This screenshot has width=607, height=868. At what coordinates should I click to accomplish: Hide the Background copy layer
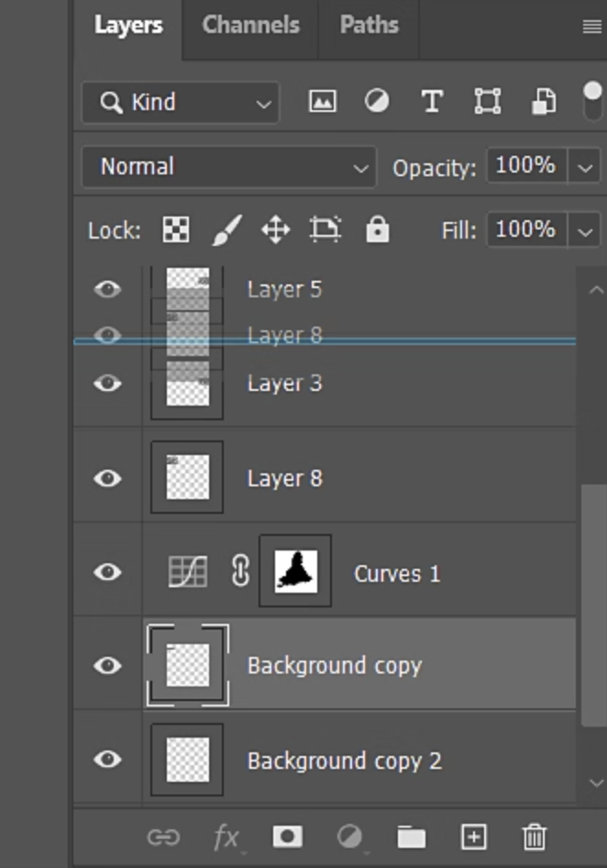tap(107, 665)
